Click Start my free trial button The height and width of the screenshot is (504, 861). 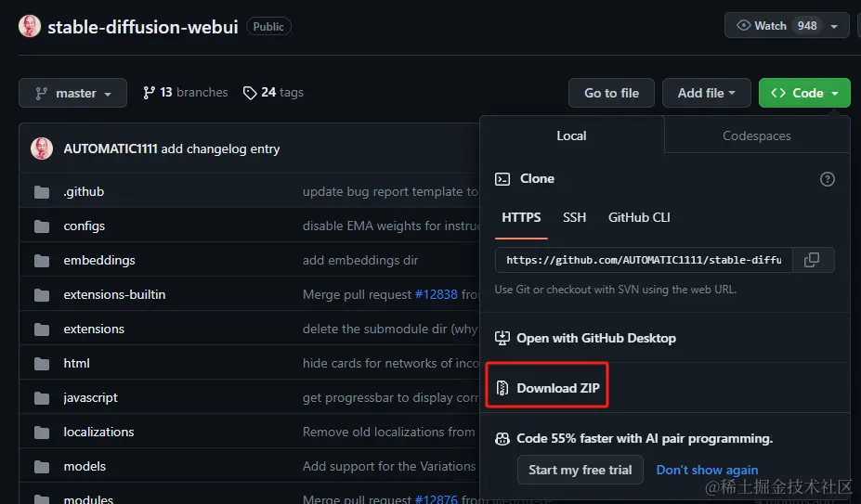[580, 470]
